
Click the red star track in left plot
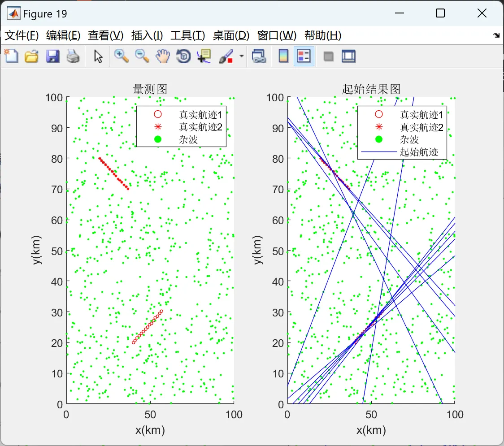tap(114, 173)
